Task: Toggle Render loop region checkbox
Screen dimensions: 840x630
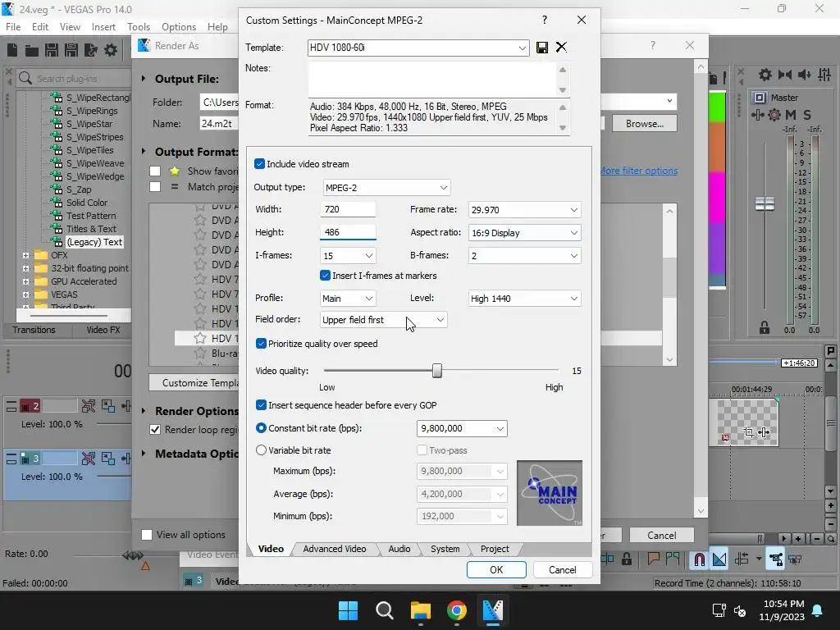Action: coord(155,430)
